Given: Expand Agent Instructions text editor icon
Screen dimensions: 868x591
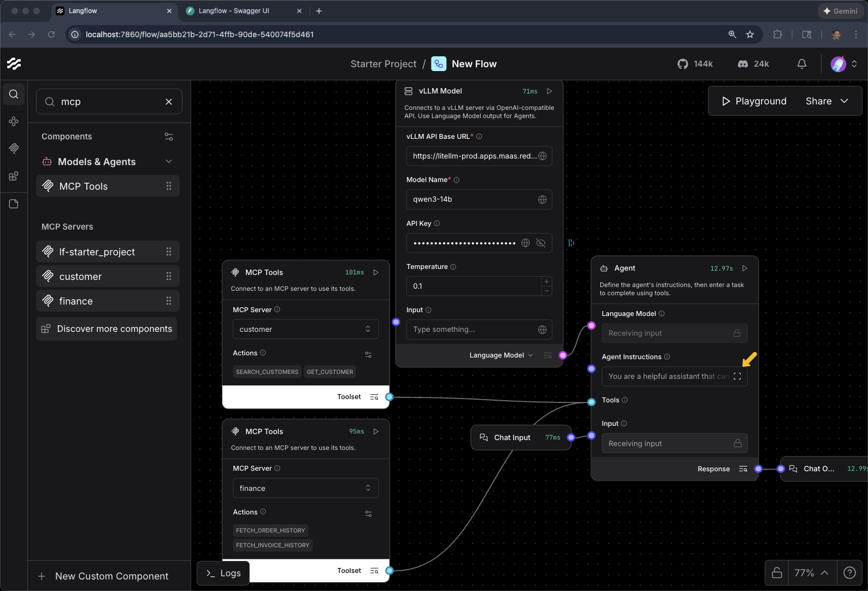Looking at the screenshot, I should coord(737,376).
